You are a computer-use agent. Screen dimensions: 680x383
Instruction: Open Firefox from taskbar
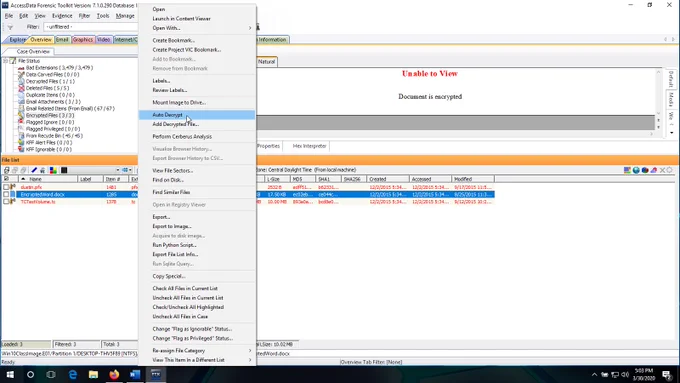point(114,374)
